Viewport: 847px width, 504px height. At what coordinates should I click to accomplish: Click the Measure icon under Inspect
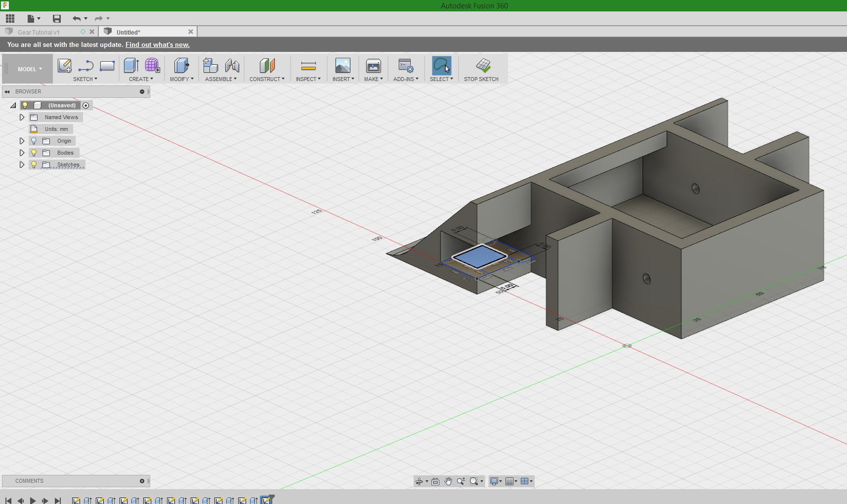[308, 65]
